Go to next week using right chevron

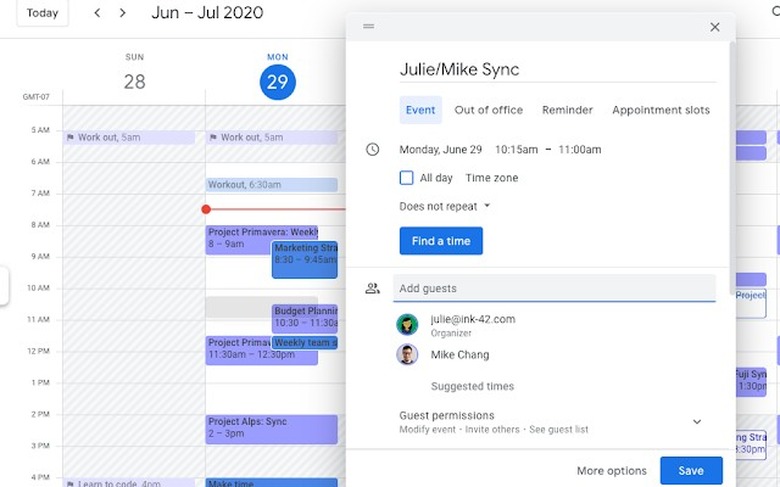[x=123, y=13]
